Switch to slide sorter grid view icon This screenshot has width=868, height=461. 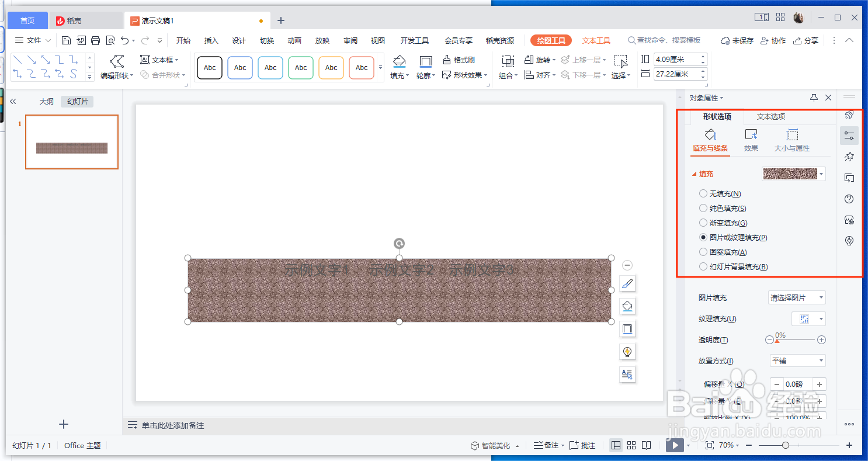coord(631,445)
